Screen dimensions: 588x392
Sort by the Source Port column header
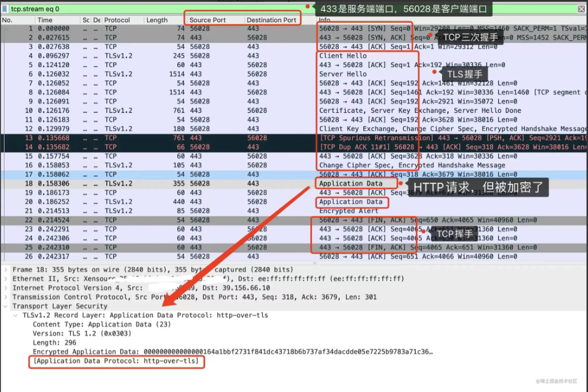[x=207, y=20]
